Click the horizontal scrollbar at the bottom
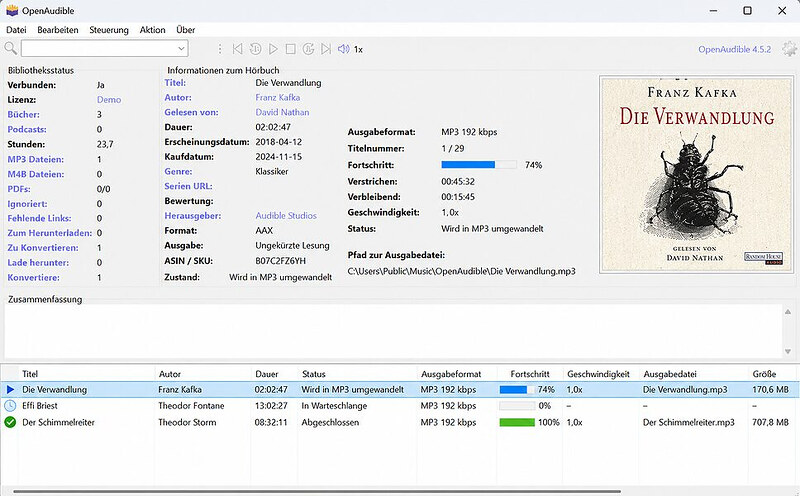This screenshot has width=800, height=496. tap(316, 492)
